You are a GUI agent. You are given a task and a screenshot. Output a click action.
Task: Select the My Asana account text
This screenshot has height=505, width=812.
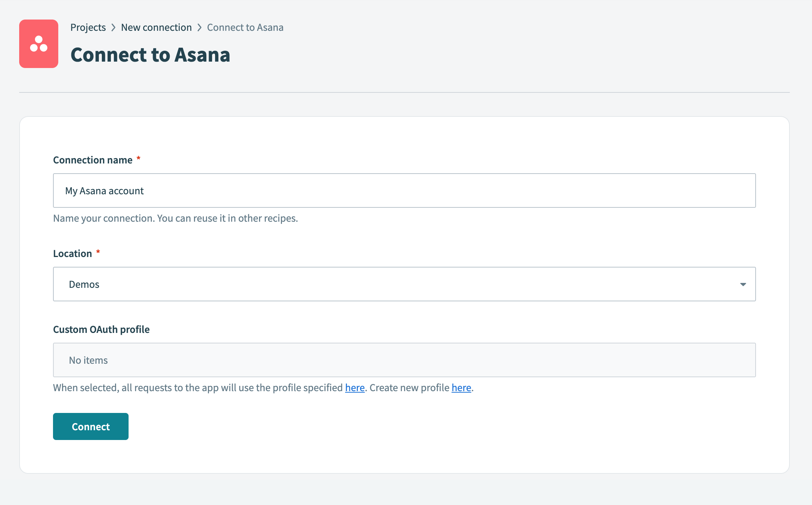(x=104, y=191)
